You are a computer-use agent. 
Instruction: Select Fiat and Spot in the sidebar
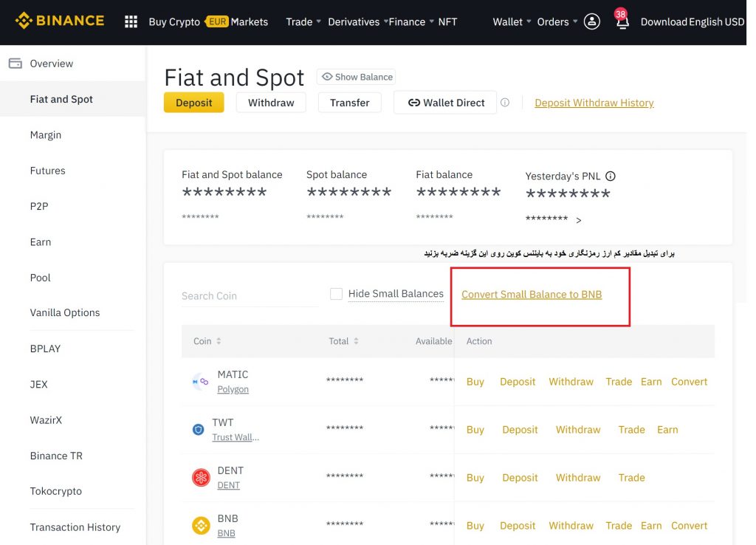tap(72, 99)
